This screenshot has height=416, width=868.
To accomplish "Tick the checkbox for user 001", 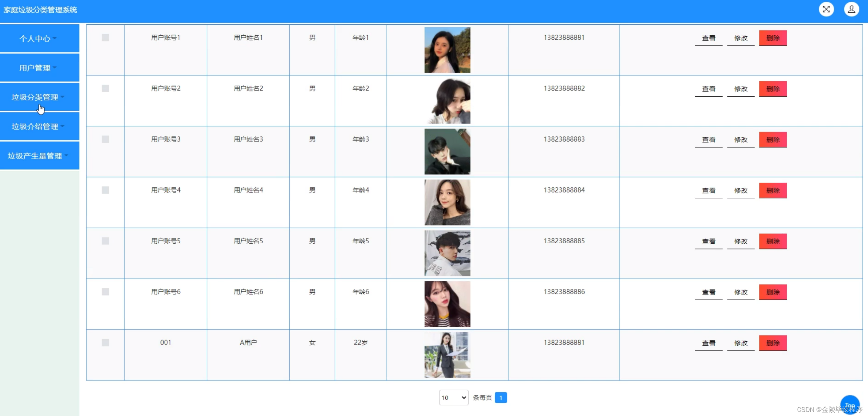I will click(x=105, y=343).
